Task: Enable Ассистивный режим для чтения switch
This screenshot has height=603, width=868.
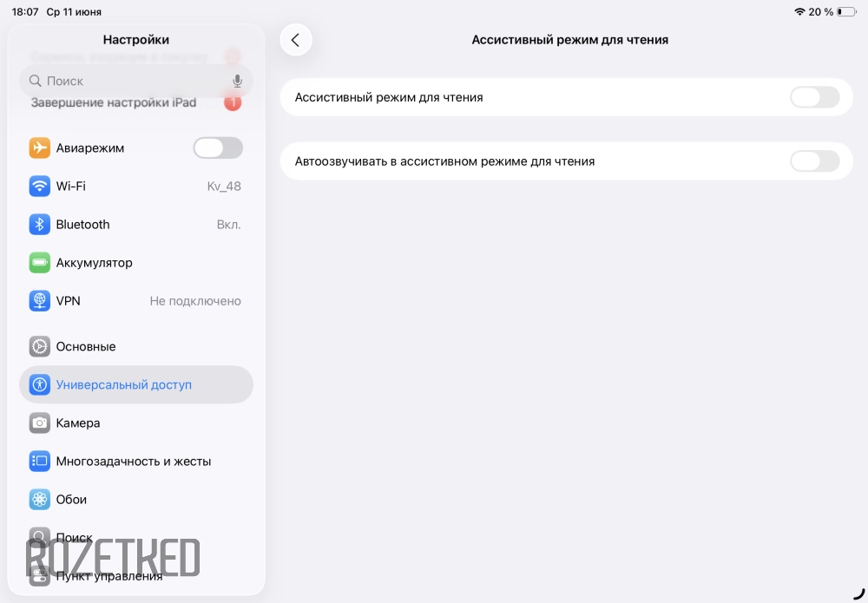Action: (x=814, y=97)
